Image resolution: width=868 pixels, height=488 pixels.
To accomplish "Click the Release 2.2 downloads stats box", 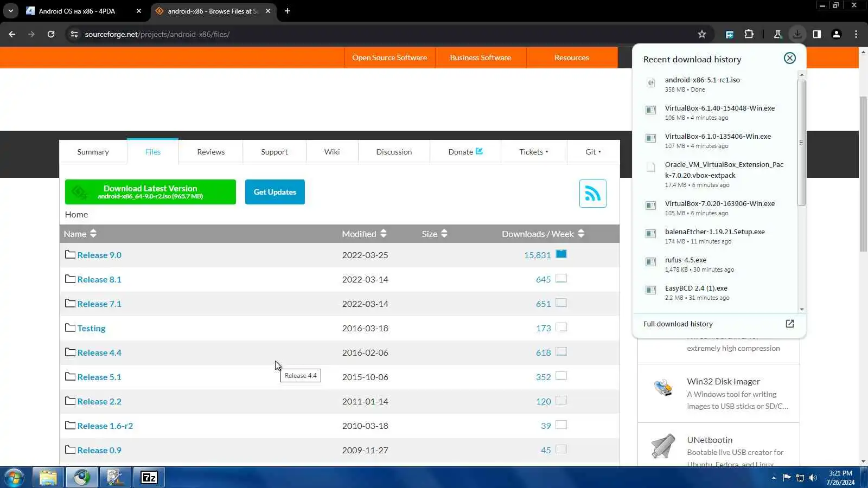I will tap(561, 400).
